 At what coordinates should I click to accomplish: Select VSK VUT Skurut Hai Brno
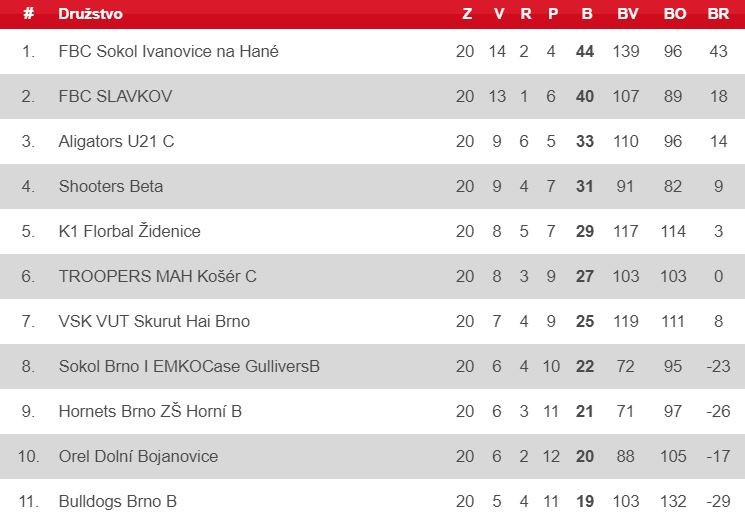coord(154,321)
